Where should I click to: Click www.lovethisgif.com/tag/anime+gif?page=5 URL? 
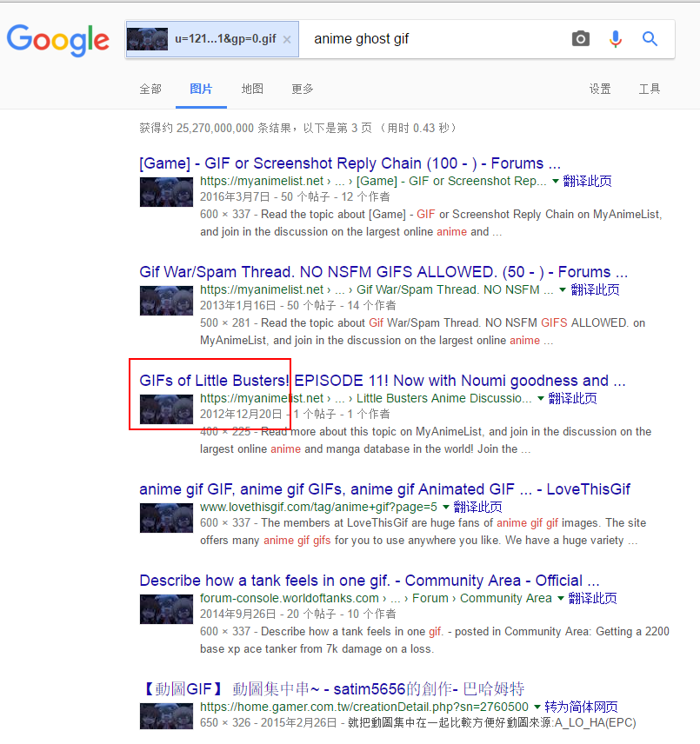click(x=318, y=508)
